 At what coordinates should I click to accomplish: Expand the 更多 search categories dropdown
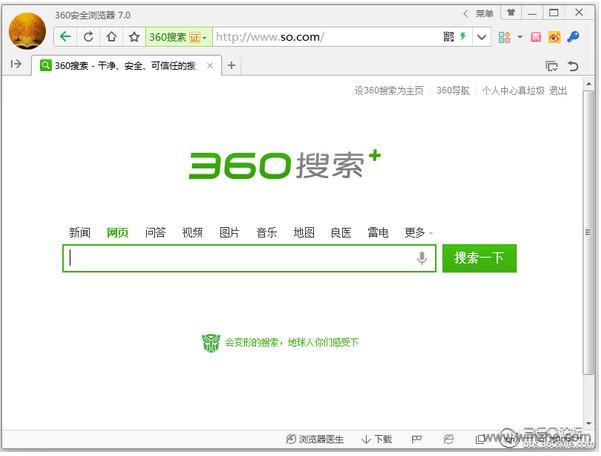pos(419,233)
